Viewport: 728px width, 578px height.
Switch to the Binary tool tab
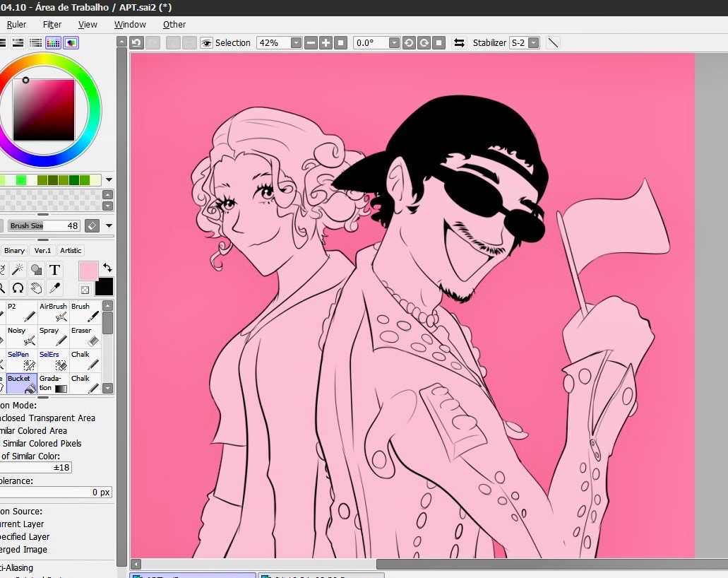pyautogui.click(x=14, y=250)
